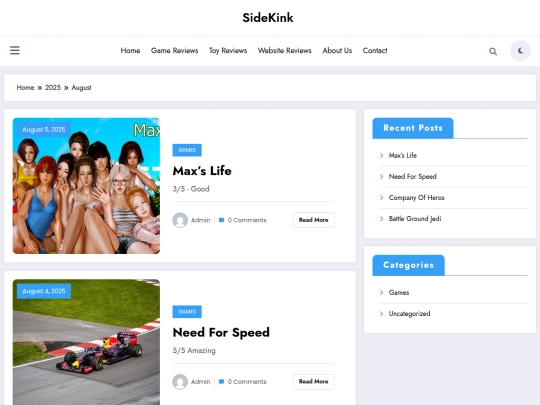
Task: Click the search magnifier icon
Action: 493,51
